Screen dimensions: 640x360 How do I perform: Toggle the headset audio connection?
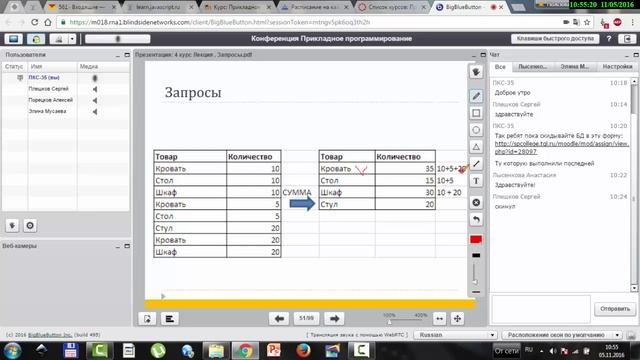pos(36,39)
